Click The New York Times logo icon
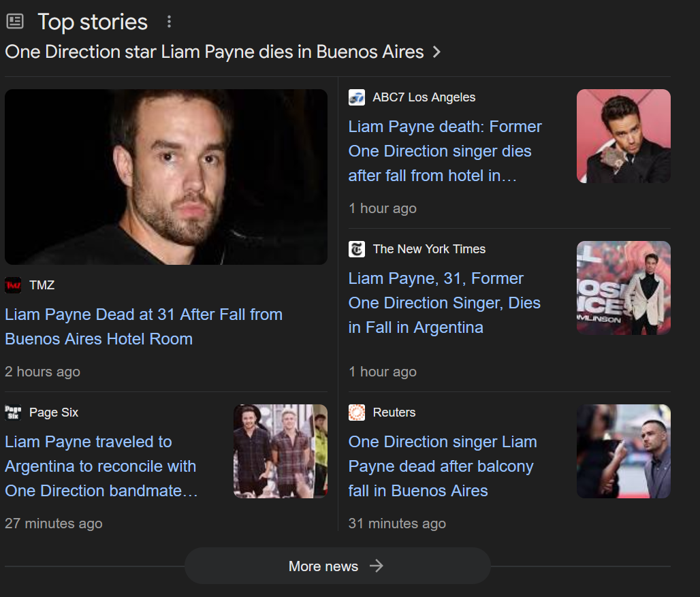This screenshot has height=597, width=700. [357, 249]
